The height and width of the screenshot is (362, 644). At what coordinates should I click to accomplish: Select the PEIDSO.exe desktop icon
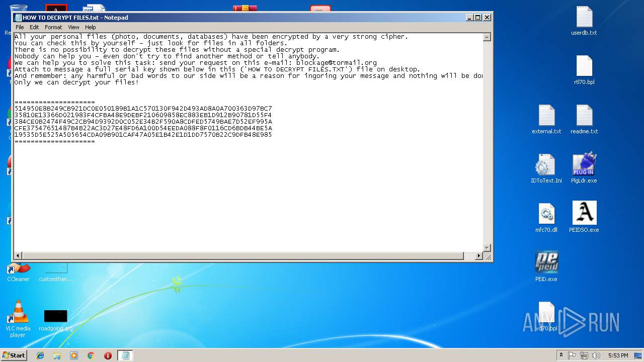pyautogui.click(x=584, y=217)
